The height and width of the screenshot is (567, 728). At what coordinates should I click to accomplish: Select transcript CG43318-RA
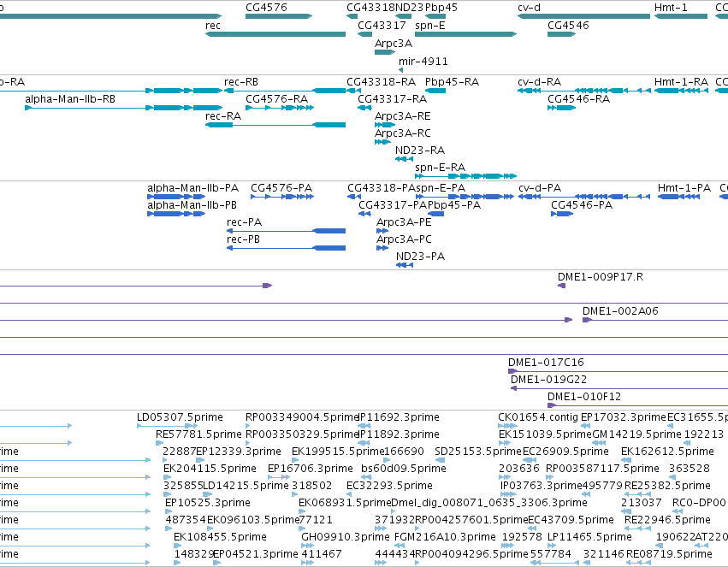pos(353,91)
